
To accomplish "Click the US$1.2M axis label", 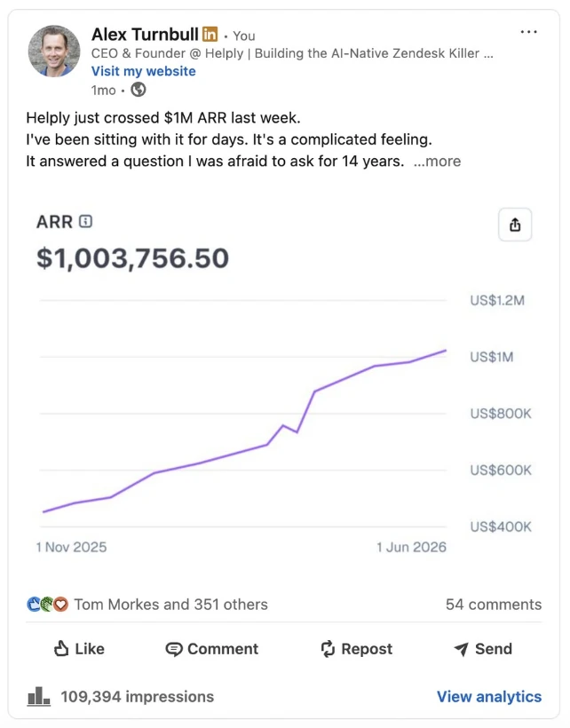I will 497,300.
